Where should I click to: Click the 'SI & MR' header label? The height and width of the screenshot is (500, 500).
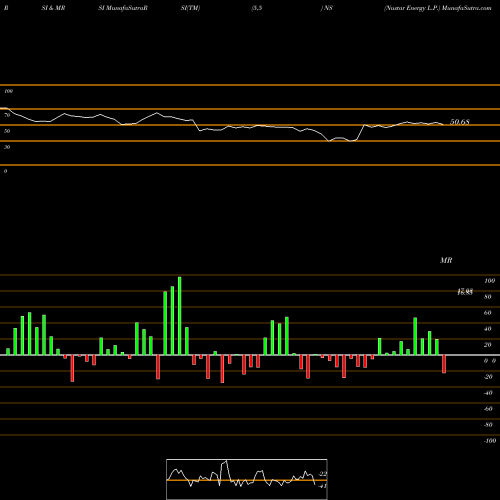(53, 8)
